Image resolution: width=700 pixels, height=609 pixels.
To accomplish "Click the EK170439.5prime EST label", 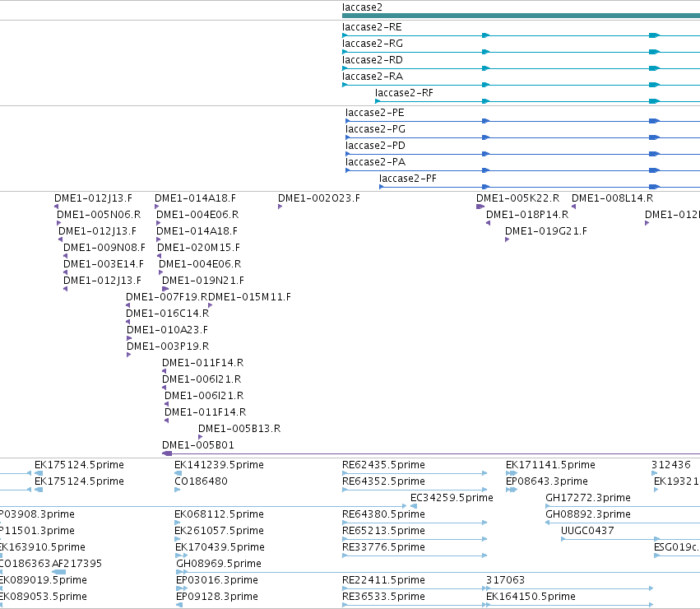I will point(219,547).
